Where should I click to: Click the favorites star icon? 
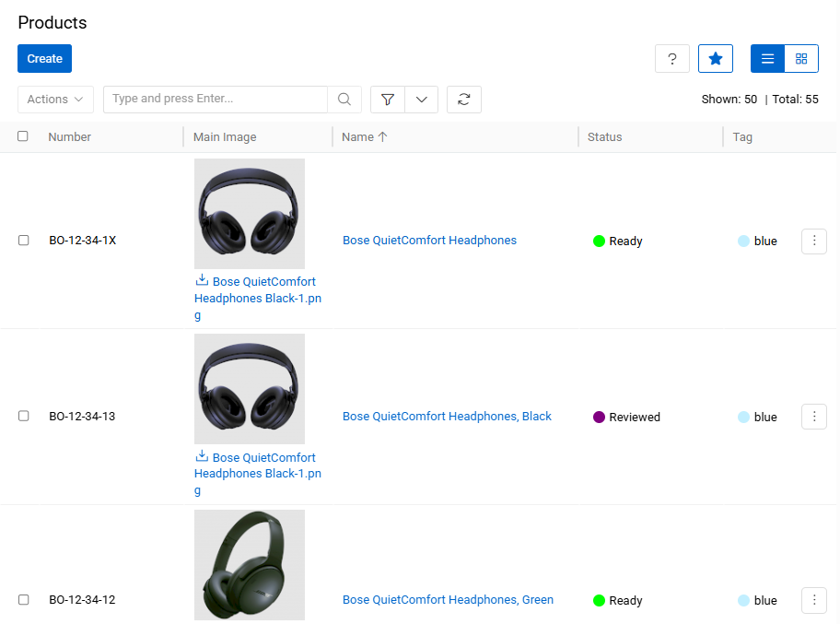pyautogui.click(x=715, y=58)
